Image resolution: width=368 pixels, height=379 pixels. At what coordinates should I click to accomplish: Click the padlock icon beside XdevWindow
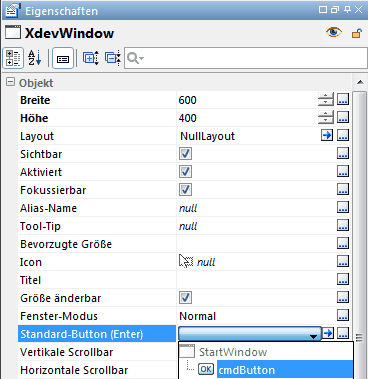pos(357,33)
